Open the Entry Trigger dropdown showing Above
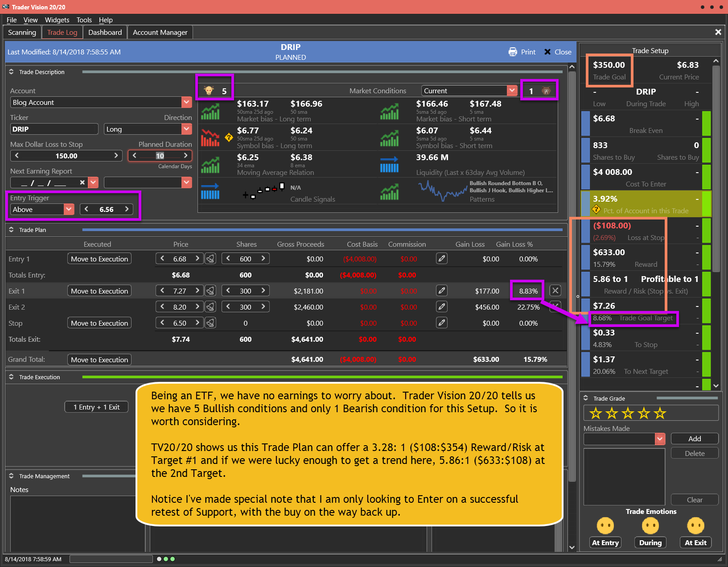The width and height of the screenshot is (728, 567). coord(69,209)
